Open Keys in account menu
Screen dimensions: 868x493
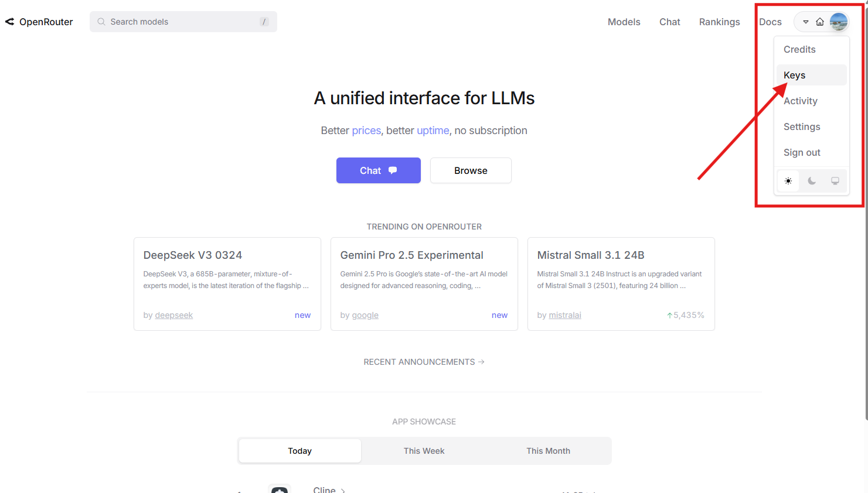(812, 75)
